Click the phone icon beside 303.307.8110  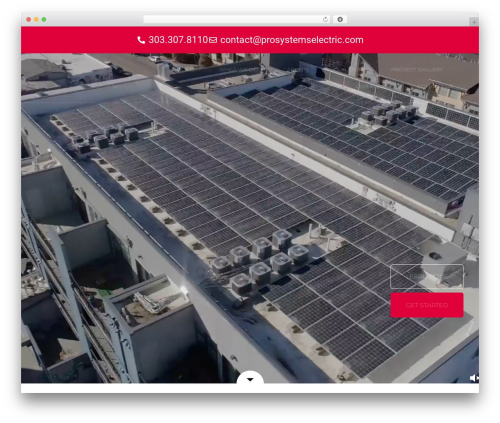[141, 40]
